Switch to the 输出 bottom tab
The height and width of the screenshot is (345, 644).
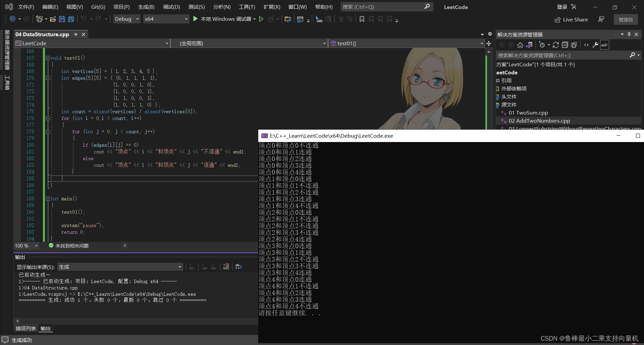(x=46, y=329)
